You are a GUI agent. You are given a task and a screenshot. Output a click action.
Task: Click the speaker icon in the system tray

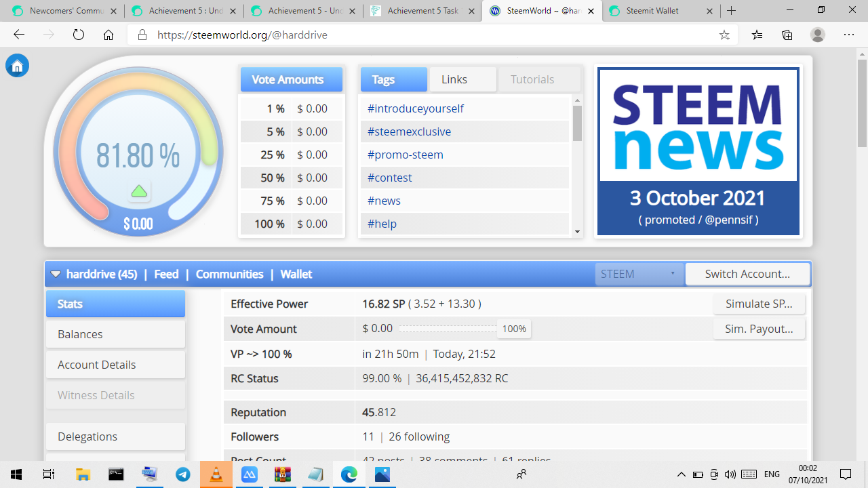click(729, 474)
